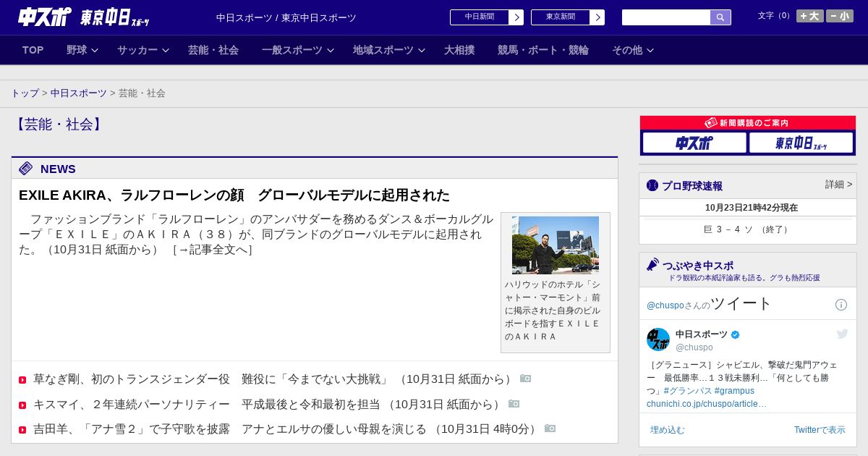The width and height of the screenshot is (868, 456).
Task: Open the キスマイ personality article
Action: [267, 404]
